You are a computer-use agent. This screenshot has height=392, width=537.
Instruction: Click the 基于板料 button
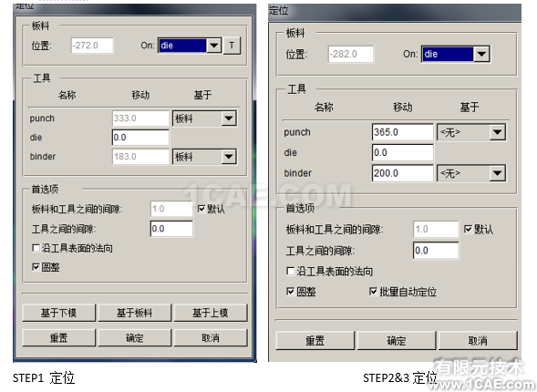pyautogui.click(x=135, y=313)
